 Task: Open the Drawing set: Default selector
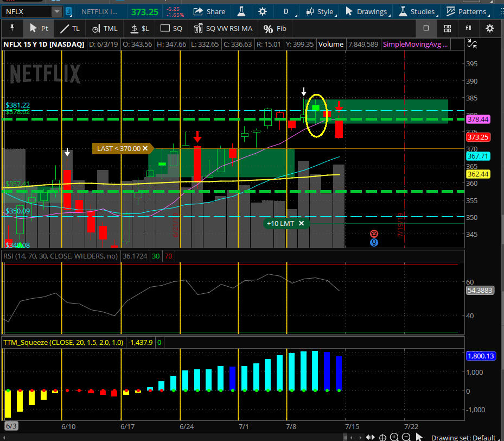click(463, 437)
